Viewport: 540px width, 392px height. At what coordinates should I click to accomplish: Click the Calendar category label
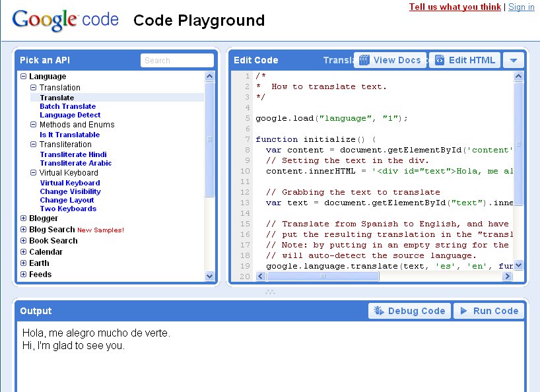(46, 252)
